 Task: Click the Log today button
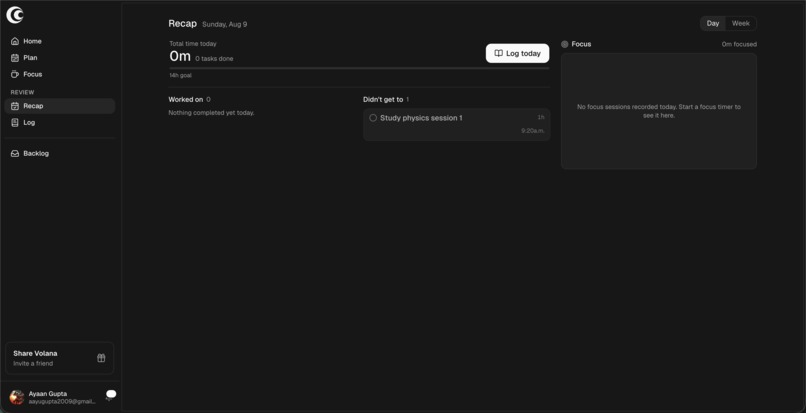[517, 53]
